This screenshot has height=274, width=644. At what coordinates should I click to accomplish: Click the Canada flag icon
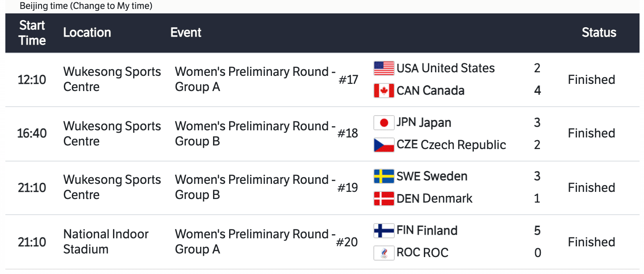(x=384, y=91)
